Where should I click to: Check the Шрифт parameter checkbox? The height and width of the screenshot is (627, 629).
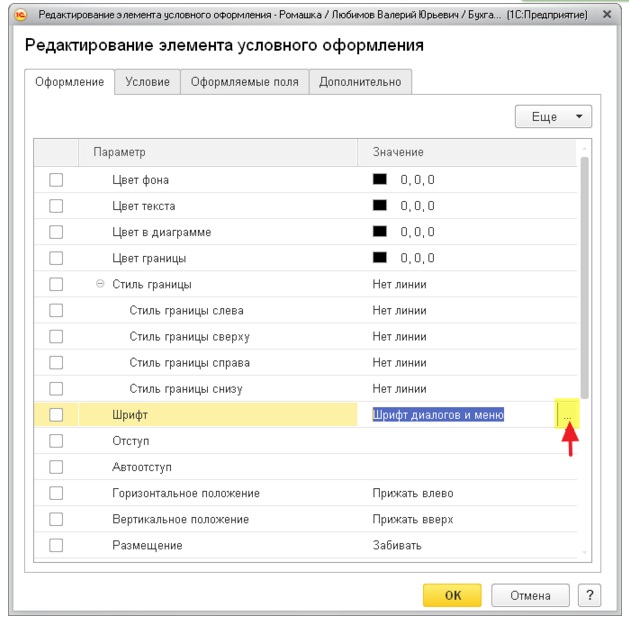coord(56,414)
